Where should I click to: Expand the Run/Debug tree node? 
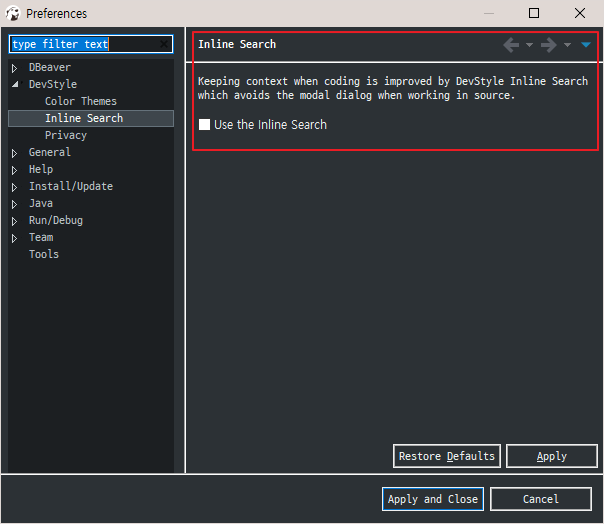14,221
